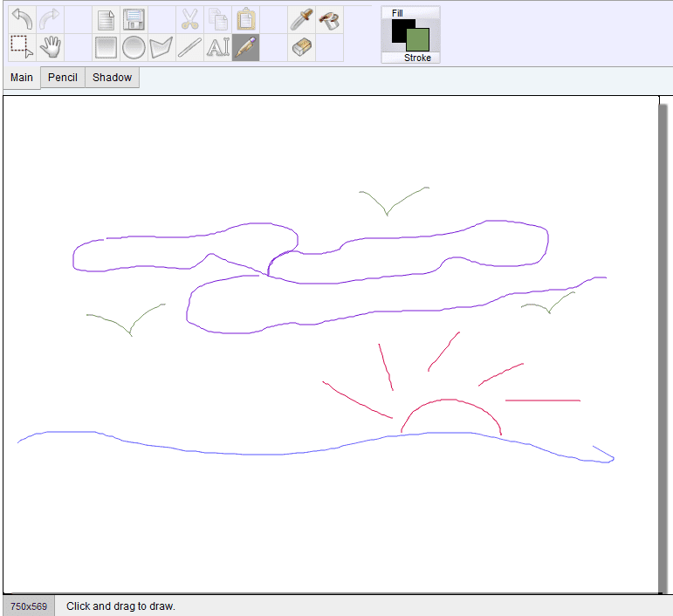This screenshot has height=616, width=673.
Task: Click the green Stroke color swatch
Action: pyautogui.click(x=420, y=40)
